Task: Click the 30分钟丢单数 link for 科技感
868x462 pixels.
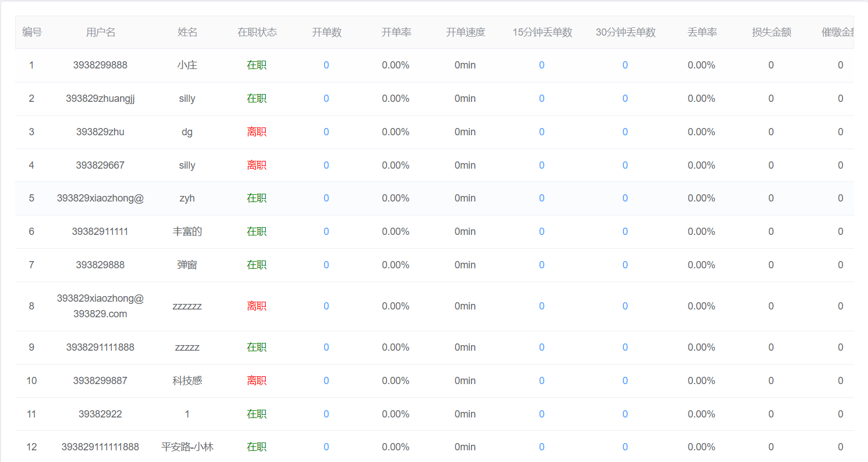Action: [625, 381]
